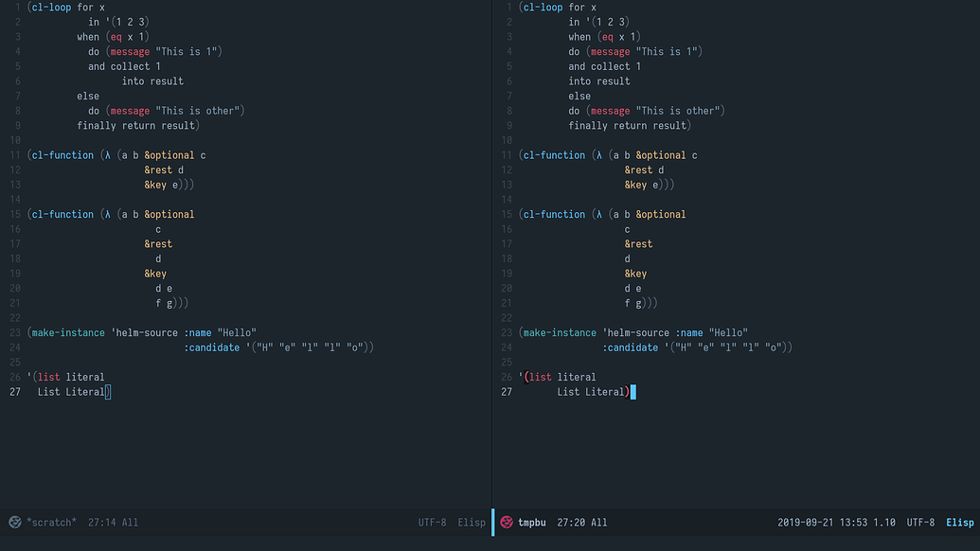Click the λ lambda symbol on line 11

[106, 154]
